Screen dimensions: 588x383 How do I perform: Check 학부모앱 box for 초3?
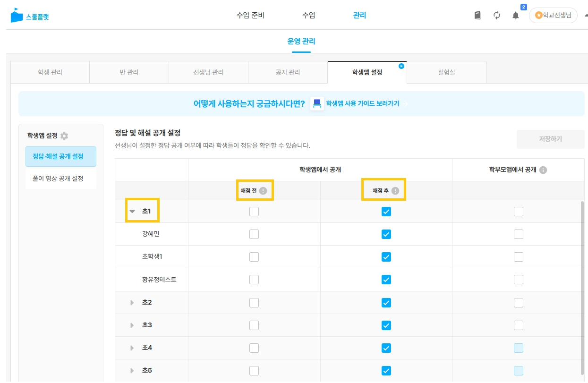pos(519,325)
